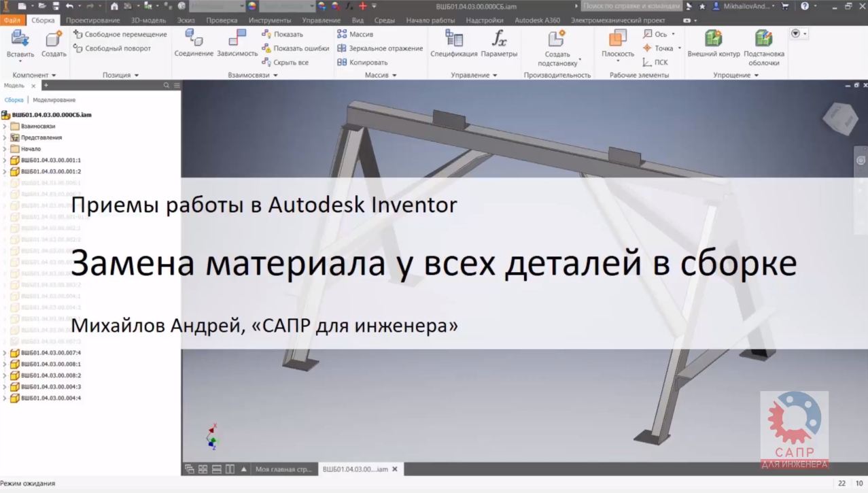Select ВШБ01.04.03.00.008:2 in model tree

(45, 375)
